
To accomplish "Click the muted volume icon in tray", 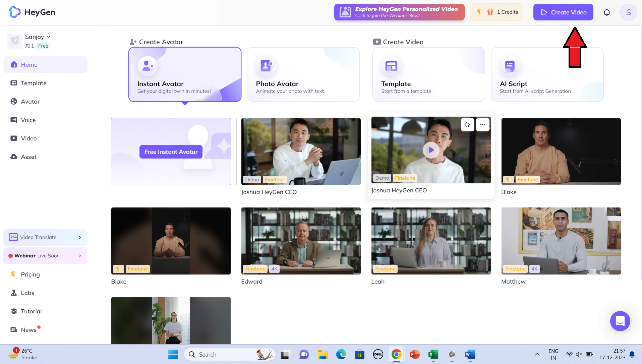I will (579, 354).
